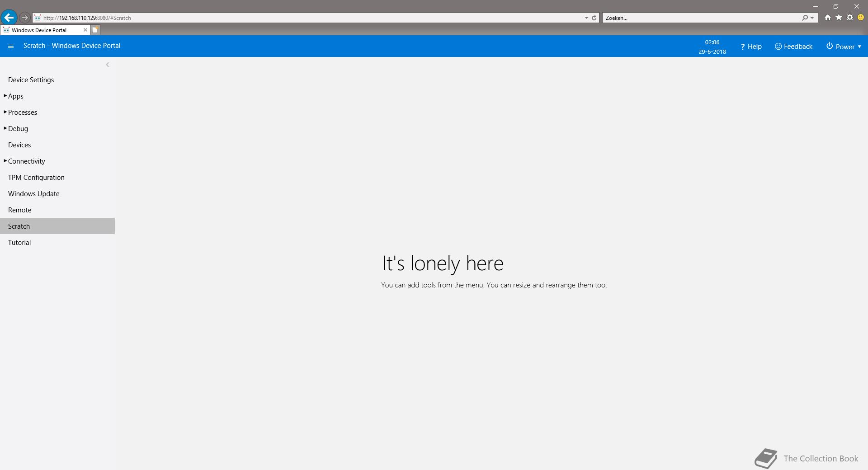Image resolution: width=868 pixels, height=470 pixels.
Task: Open favorites star icon
Action: tap(839, 18)
